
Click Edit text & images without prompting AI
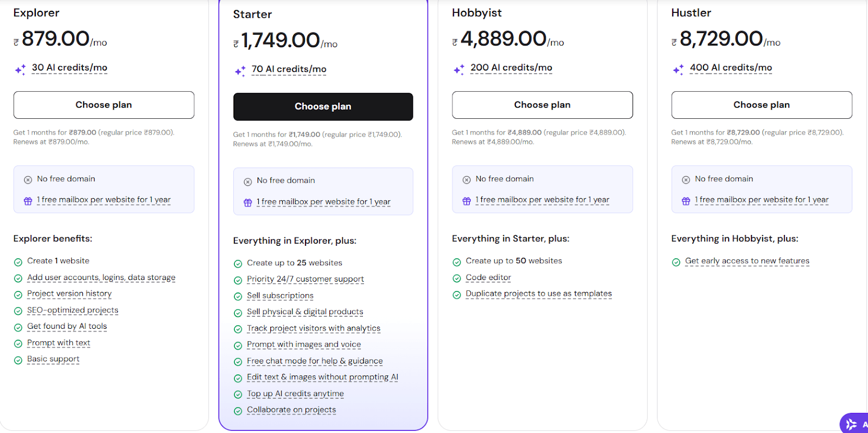coord(322,377)
